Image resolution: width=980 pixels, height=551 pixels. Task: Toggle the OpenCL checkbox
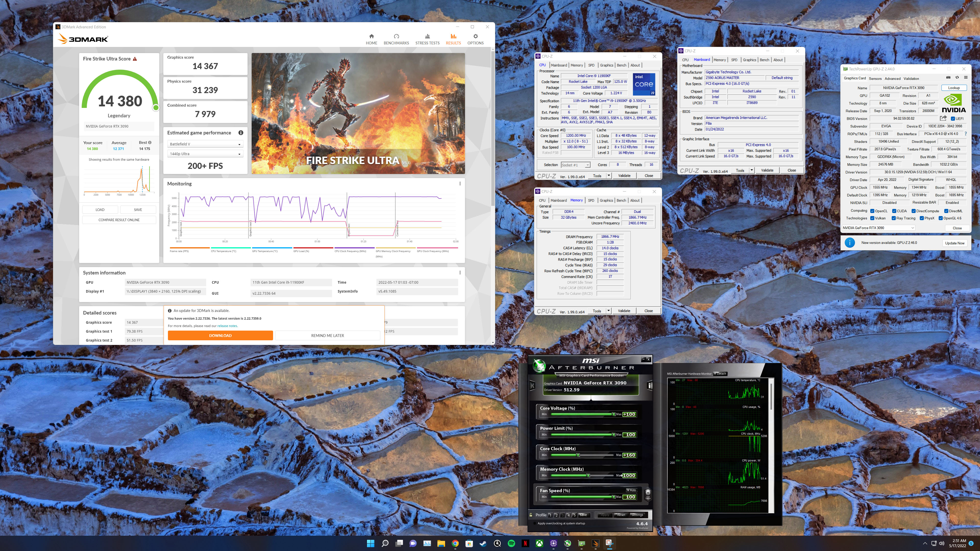[872, 211]
